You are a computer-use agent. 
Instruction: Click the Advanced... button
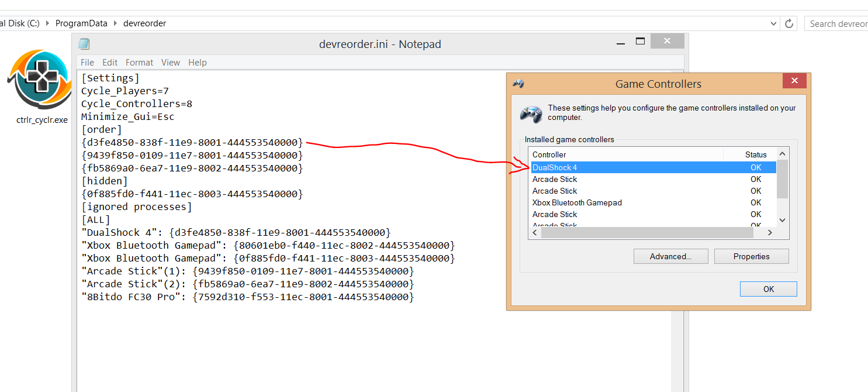point(670,256)
